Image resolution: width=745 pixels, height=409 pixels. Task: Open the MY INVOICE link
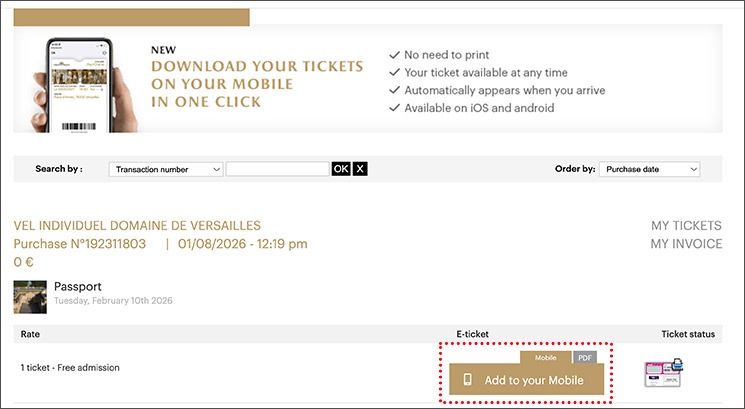pos(686,244)
